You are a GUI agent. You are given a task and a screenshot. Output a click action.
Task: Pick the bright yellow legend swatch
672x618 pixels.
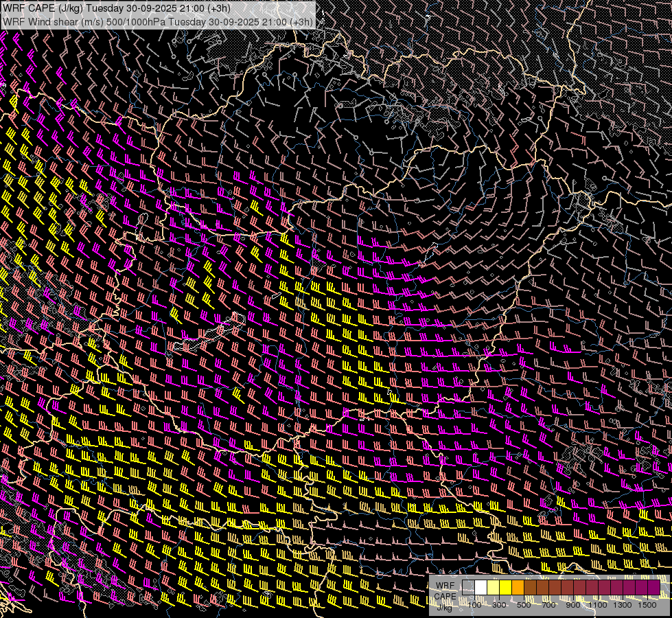(506, 588)
